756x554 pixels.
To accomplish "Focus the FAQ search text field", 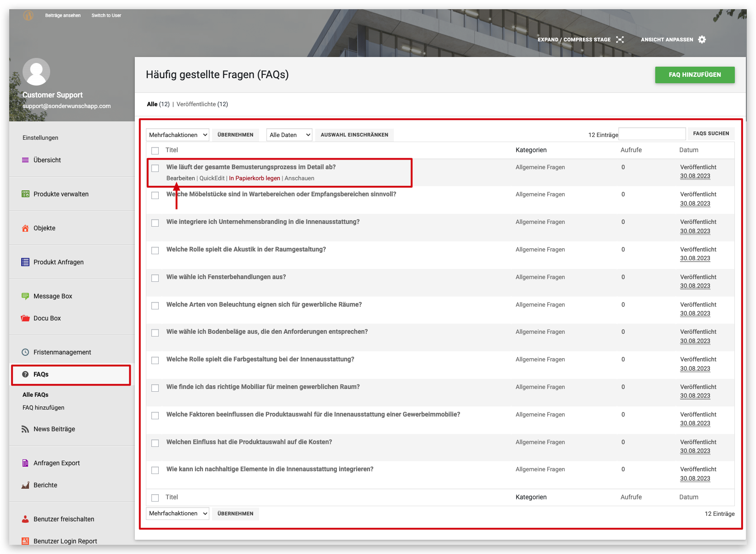I will tap(652, 134).
